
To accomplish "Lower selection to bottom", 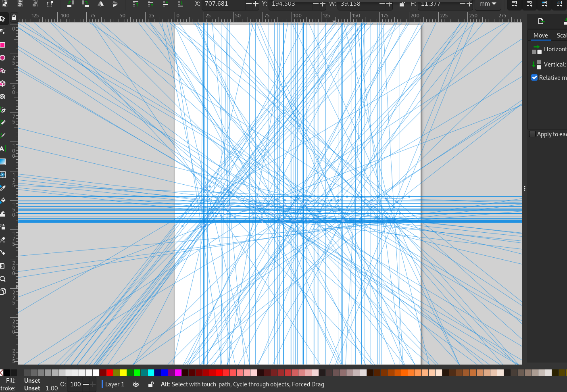I will click(x=180, y=4).
